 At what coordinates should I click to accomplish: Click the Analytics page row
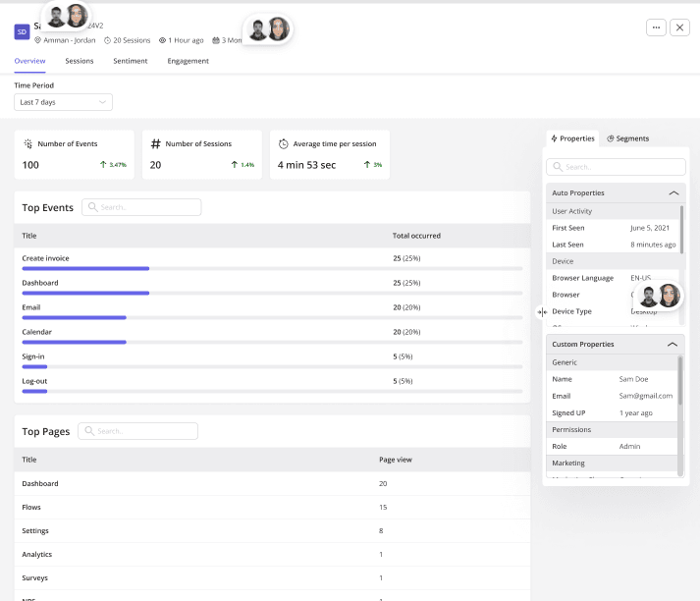coord(272,555)
